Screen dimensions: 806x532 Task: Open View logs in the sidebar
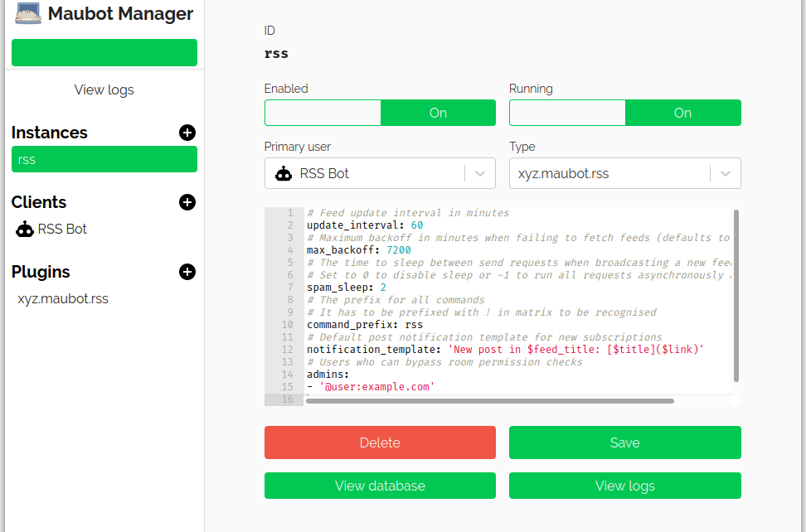104,89
